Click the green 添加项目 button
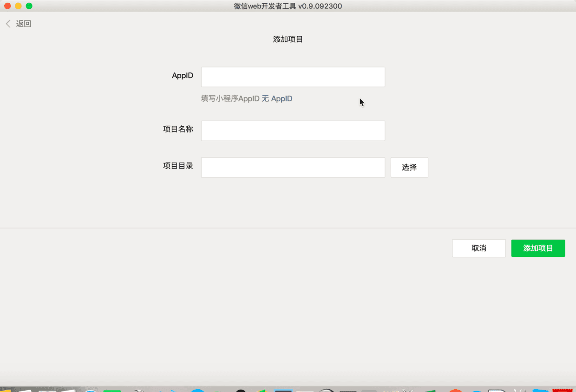This screenshot has height=392, width=576. [x=538, y=248]
